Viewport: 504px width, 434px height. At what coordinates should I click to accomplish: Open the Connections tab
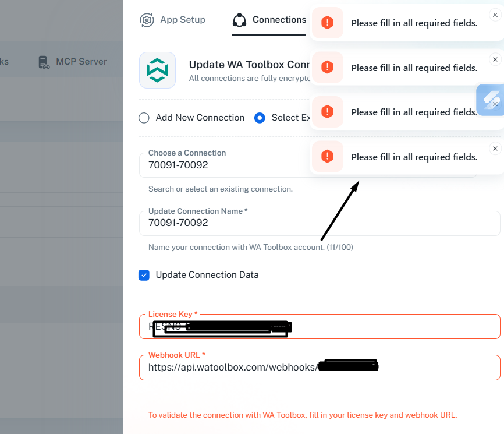pyautogui.click(x=279, y=20)
